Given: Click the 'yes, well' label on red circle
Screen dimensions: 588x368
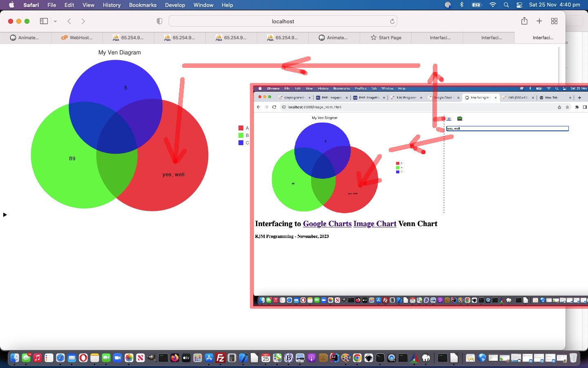Looking at the screenshot, I should tap(174, 174).
